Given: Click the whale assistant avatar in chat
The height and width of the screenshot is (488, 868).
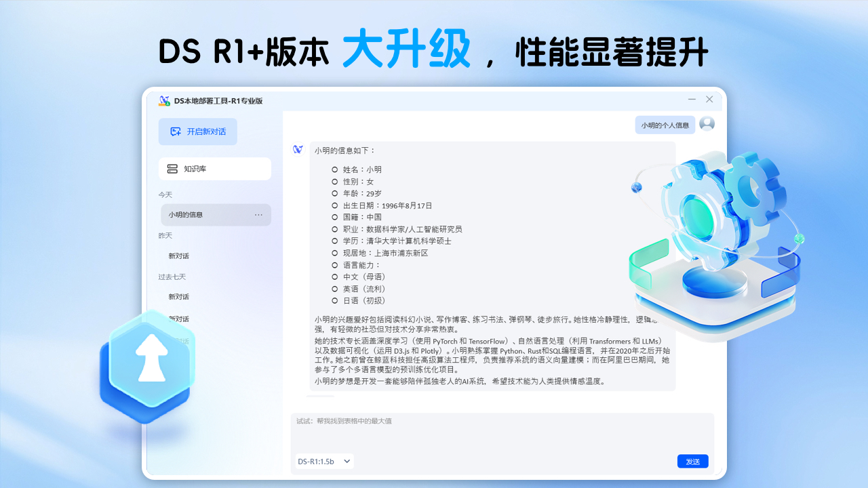Looking at the screenshot, I should [297, 149].
